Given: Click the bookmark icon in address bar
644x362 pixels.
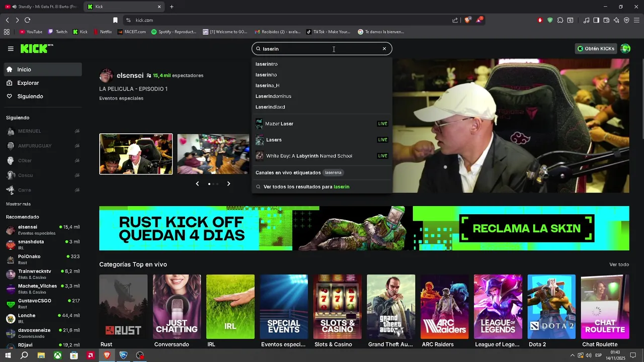Looking at the screenshot, I should click(x=115, y=20).
